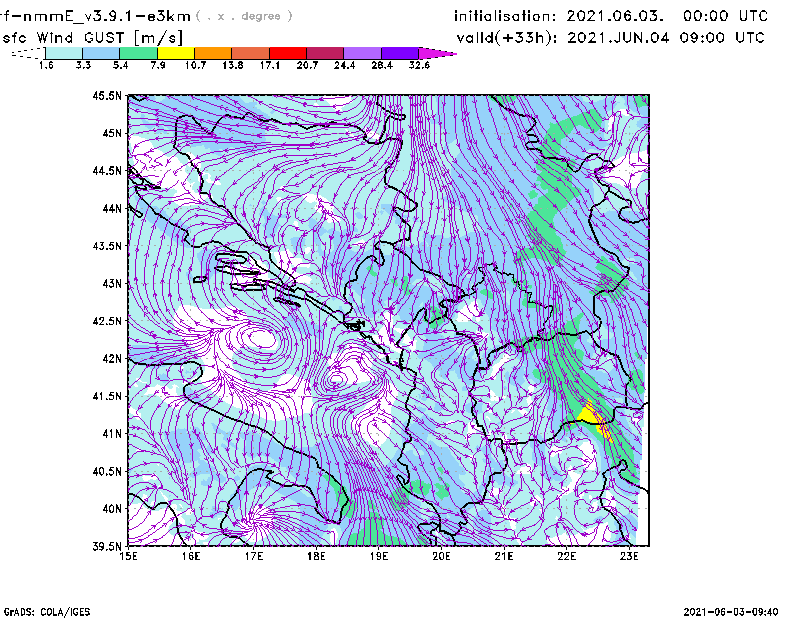Click the '17E' longitude label
This screenshot has width=800, height=618.
tap(254, 556)
